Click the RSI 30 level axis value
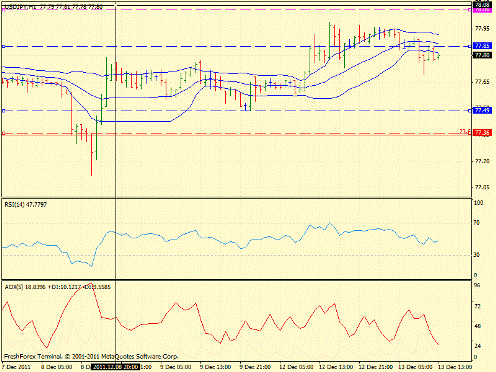 click(x=477, y=255)
